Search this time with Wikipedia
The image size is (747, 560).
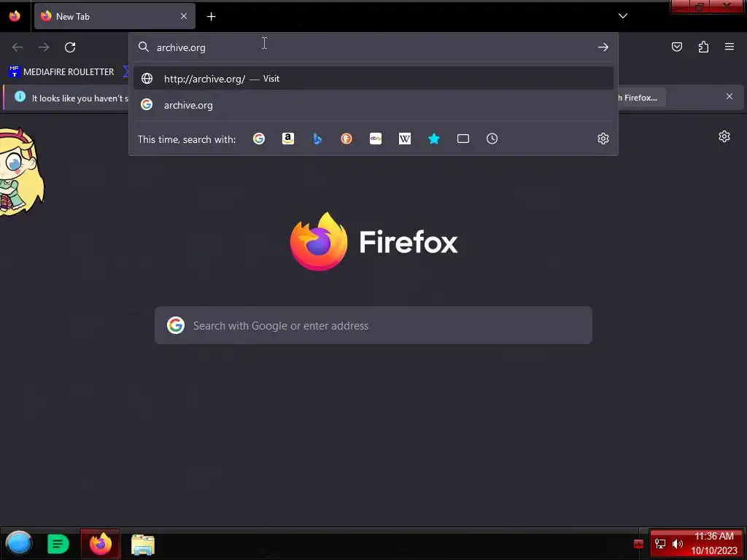404,139
